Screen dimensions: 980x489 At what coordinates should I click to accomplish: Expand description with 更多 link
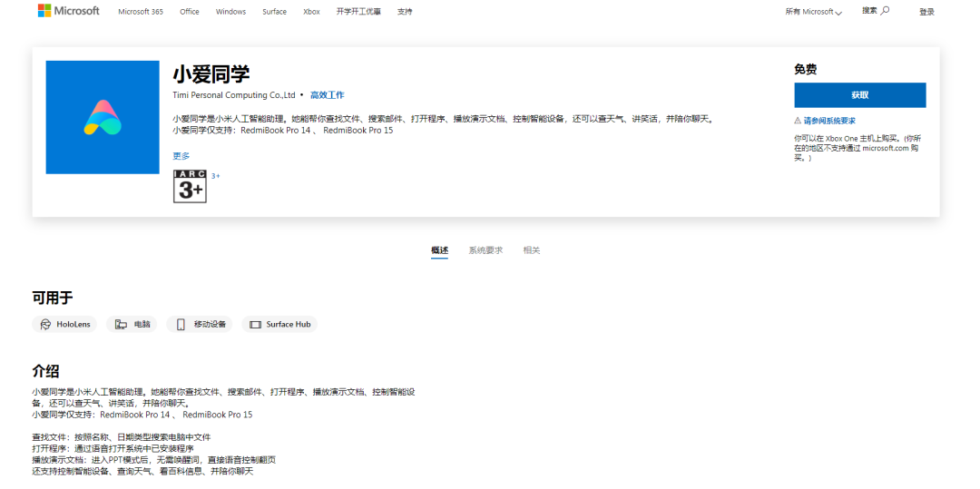pyautogui.click(x=181, y=156)
